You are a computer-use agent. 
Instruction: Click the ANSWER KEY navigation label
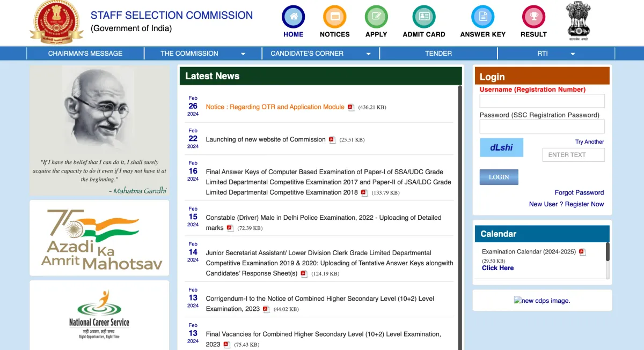pos(483,34)
